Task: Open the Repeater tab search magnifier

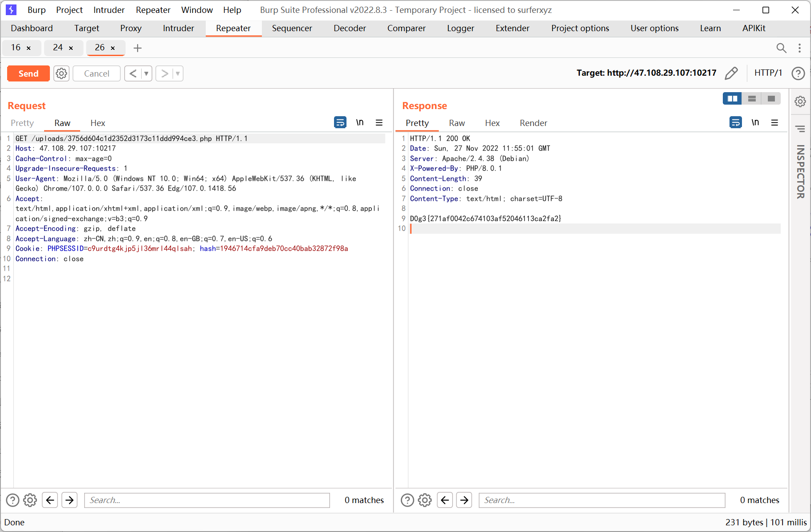Action: click(781, 48)
